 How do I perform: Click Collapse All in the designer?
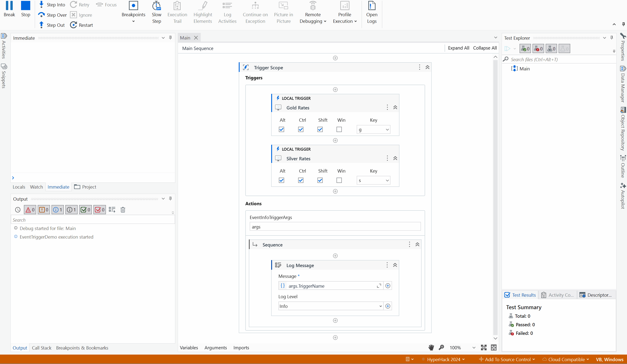485,48
